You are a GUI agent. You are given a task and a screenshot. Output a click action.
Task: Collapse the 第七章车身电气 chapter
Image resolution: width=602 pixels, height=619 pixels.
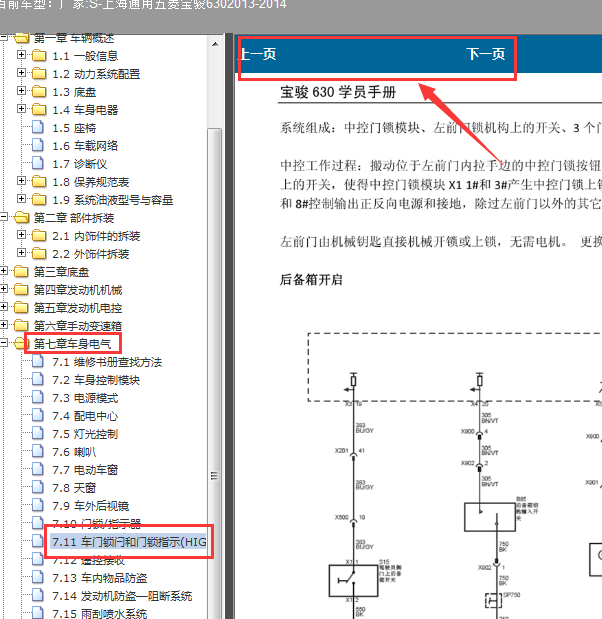click(4, 343)
